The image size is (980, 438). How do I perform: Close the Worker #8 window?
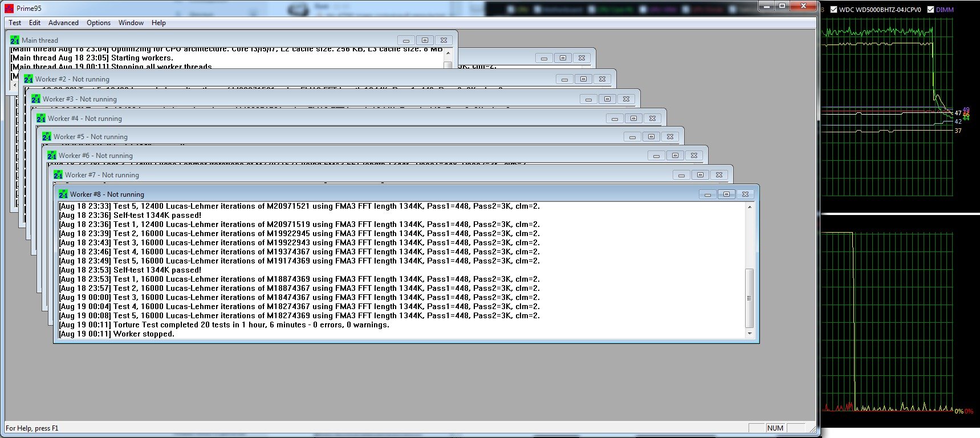point(745,194)
